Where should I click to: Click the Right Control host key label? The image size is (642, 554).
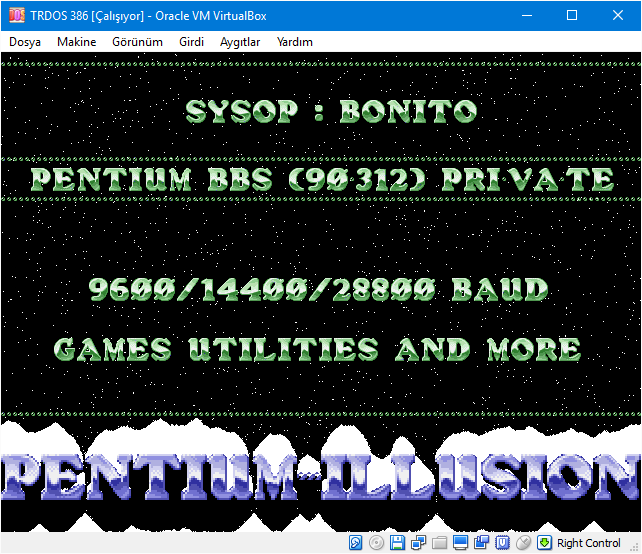[589, 543]
